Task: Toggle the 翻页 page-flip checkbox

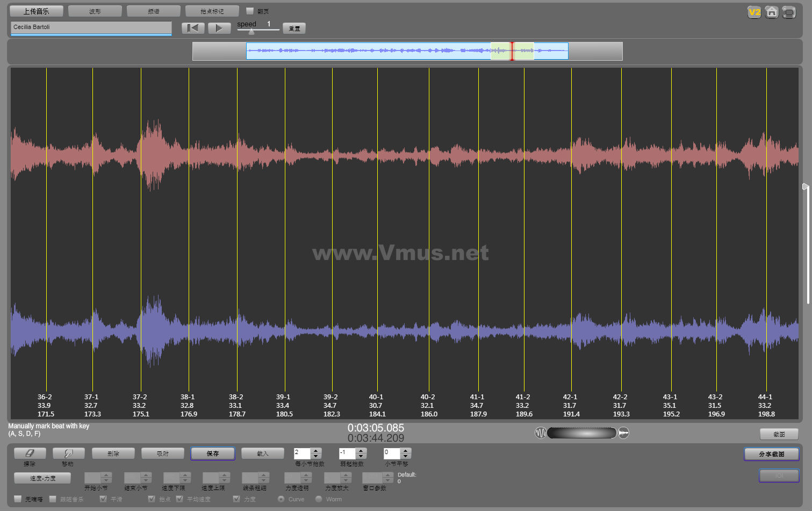Action: 250,11
